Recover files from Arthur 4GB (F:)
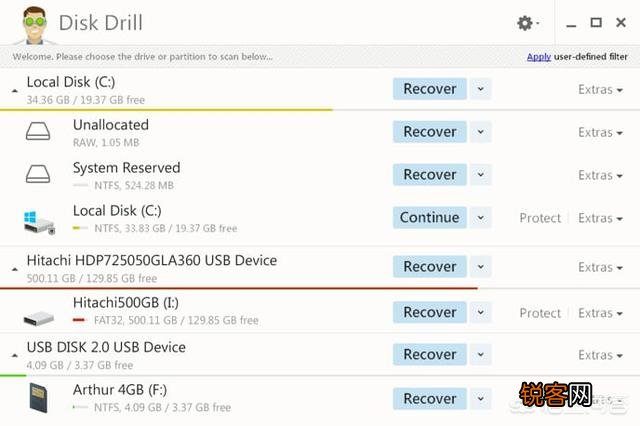The height and width of the screenshot is (426, 640). 430,399
